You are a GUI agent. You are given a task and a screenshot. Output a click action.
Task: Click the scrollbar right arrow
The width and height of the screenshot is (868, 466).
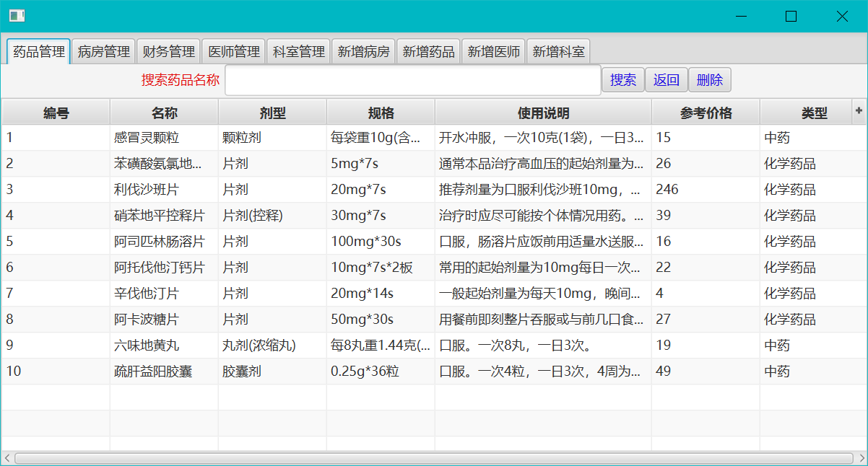pyautogui.click(x=860, y=458)
